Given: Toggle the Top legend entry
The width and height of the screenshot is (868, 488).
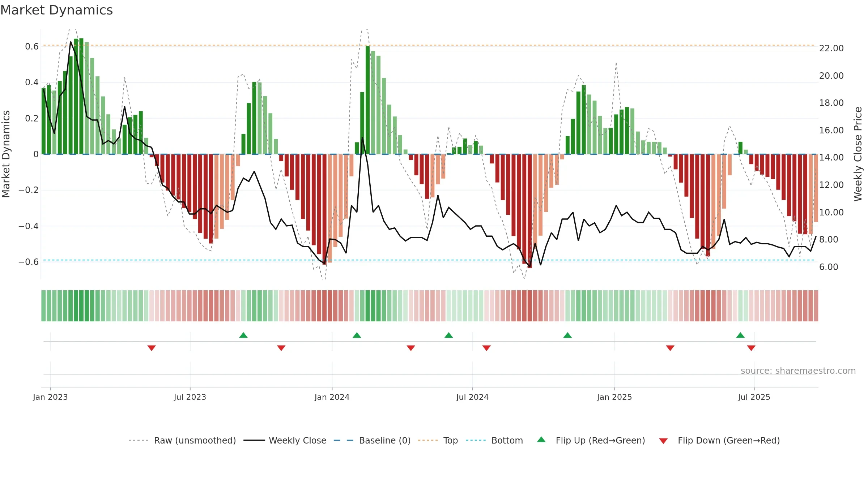Looking at the screenshot, I should click(438, 440).
